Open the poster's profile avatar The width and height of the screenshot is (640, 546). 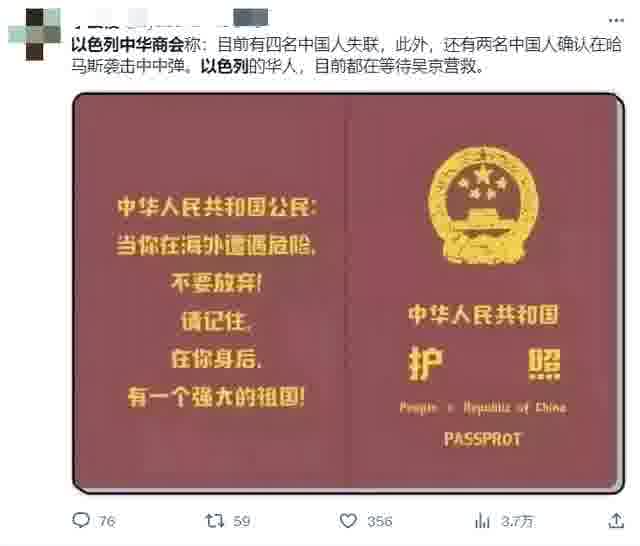pos(35,34)
